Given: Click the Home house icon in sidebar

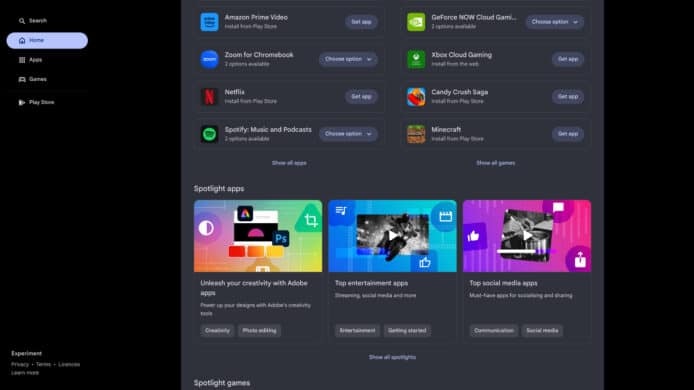Looking at the screenshot, I should (22, 40).
